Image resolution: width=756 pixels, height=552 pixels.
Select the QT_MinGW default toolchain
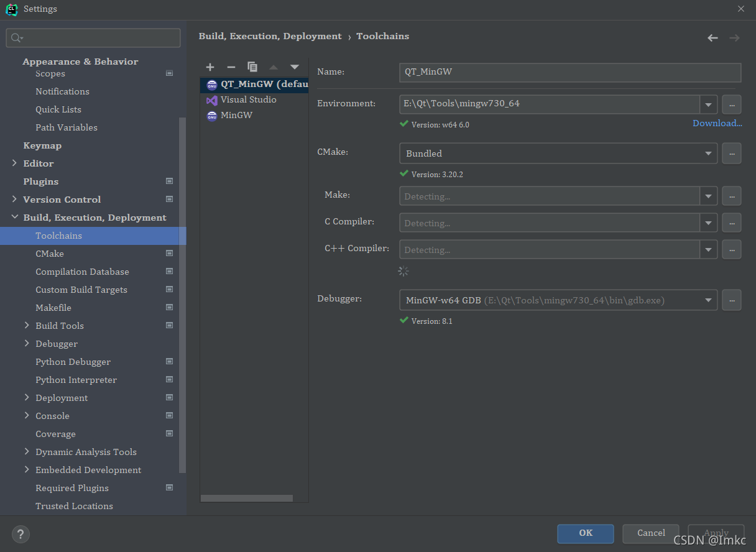254,85
